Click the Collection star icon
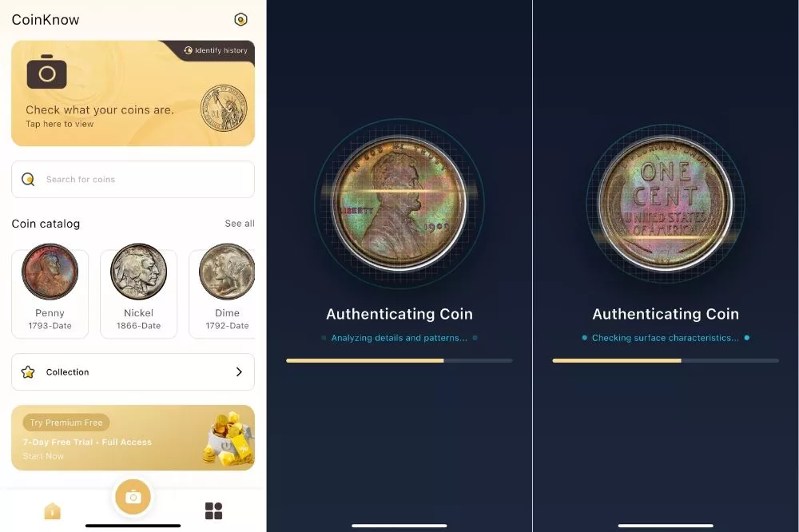The image size is (799, 532). (28, 372)
